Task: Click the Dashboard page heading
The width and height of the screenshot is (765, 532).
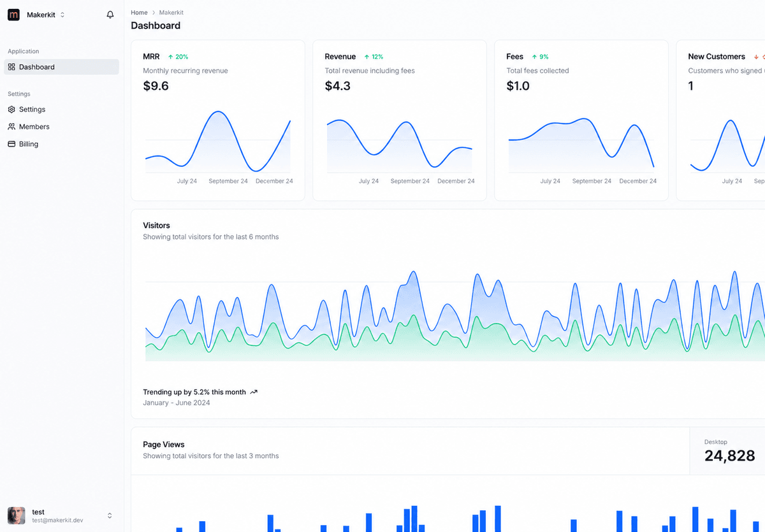Action: tap(156, 25)
